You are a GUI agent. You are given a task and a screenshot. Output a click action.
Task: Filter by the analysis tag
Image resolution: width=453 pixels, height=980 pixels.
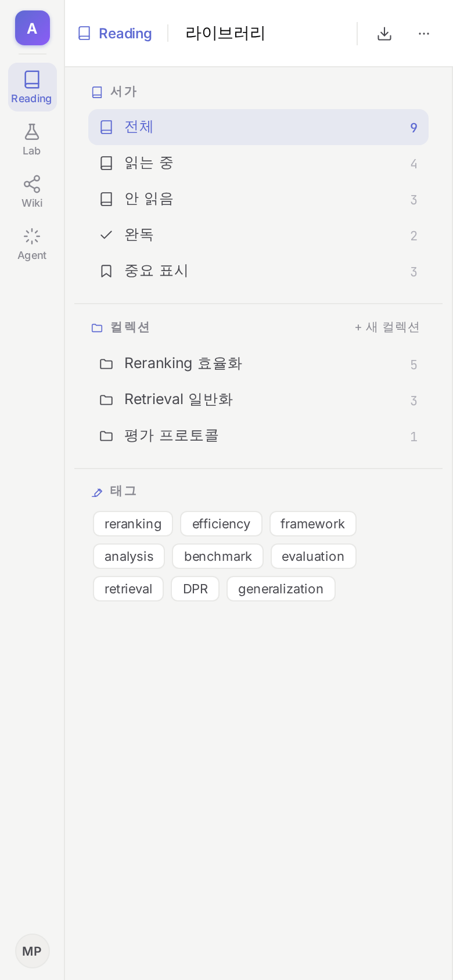coord(129,556)
